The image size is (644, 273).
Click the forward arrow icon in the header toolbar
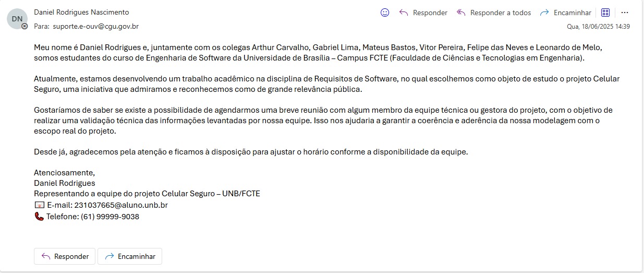(544, 13)
